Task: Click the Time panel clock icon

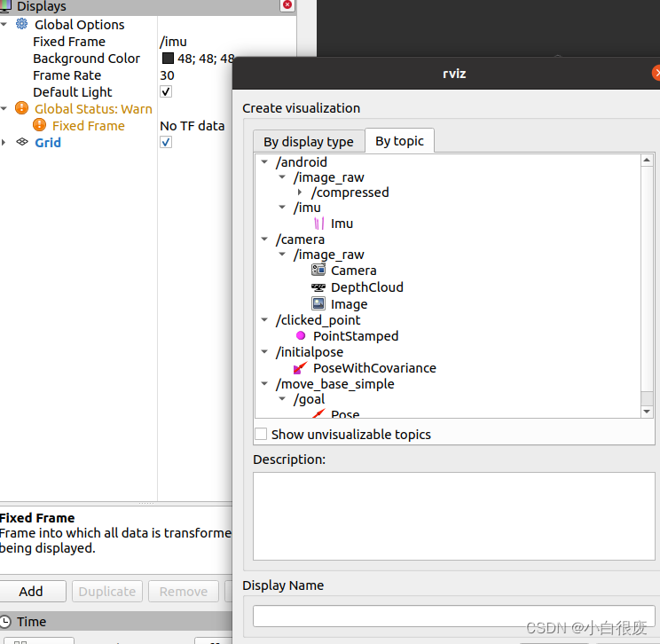Action: 5,622
